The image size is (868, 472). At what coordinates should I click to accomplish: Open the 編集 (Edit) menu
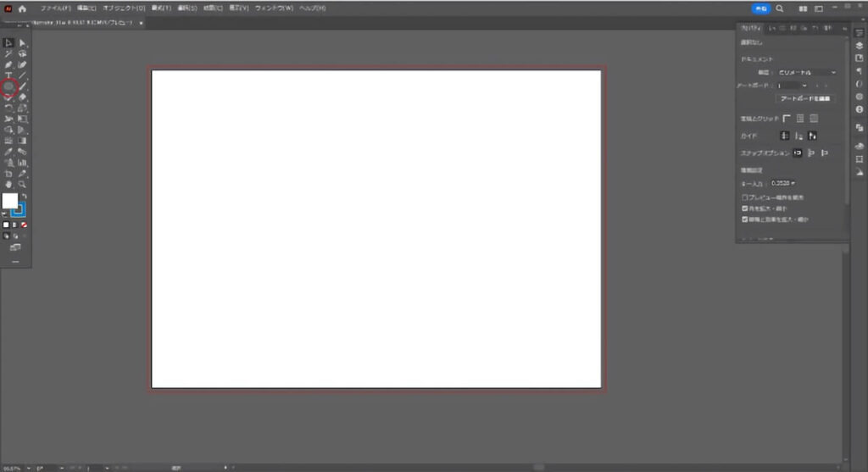[86, 8]
